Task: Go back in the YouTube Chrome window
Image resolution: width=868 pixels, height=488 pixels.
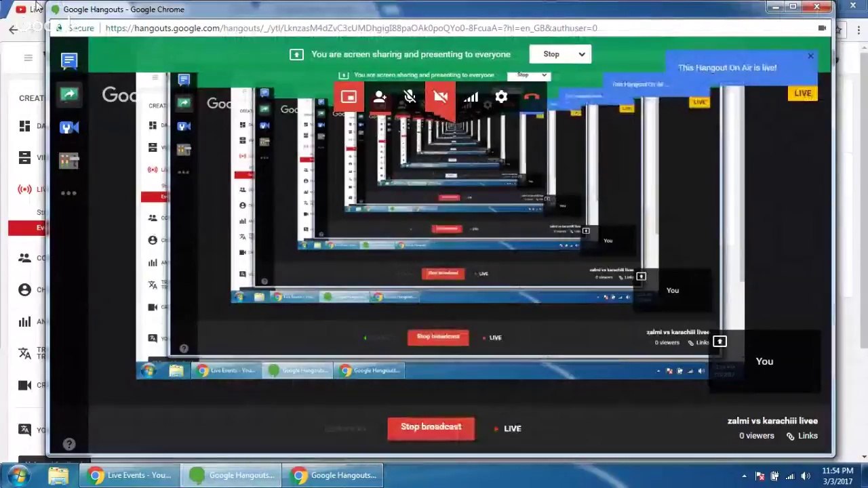Action: [x=14, y=29]
